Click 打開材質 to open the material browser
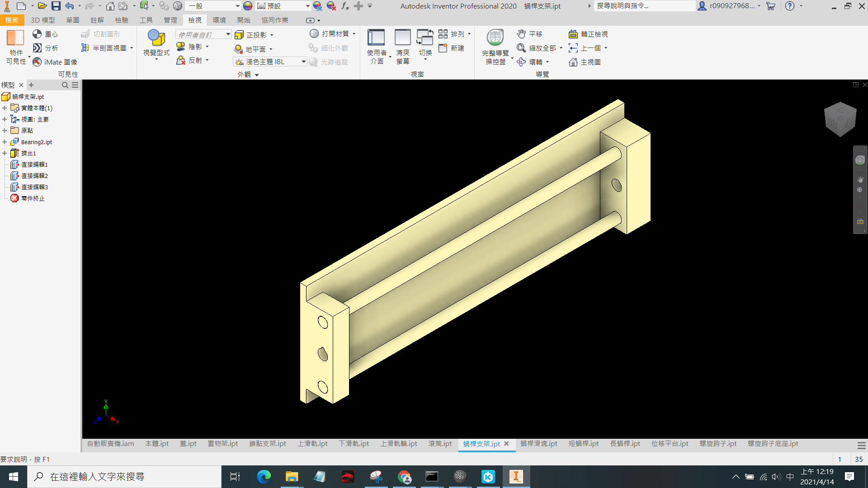 pyautogui.click(x=314, y=34)
